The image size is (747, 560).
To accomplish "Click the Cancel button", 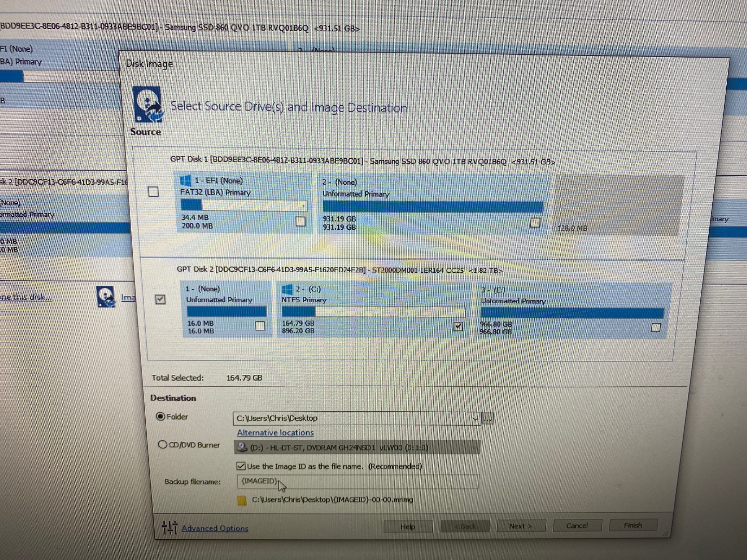I will [x=577, y=525].
